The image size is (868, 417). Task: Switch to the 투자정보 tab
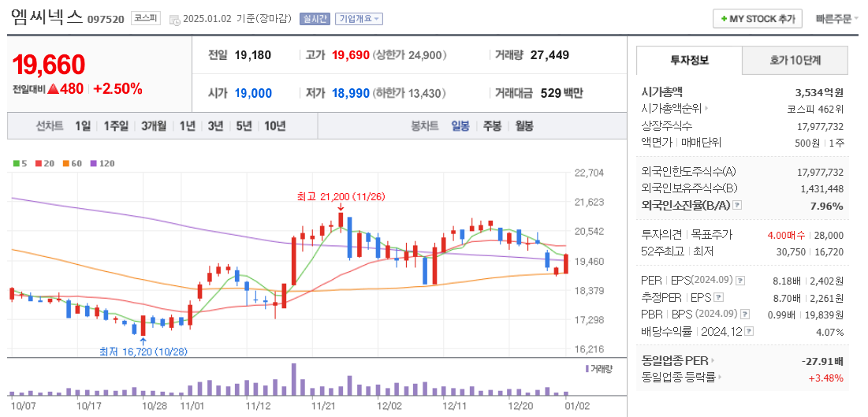[689, 60]
